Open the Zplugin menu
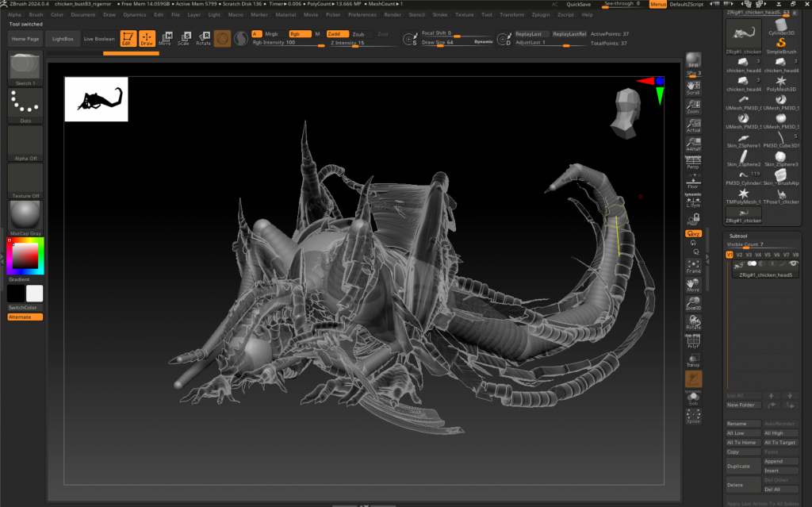 click(541, 14)
